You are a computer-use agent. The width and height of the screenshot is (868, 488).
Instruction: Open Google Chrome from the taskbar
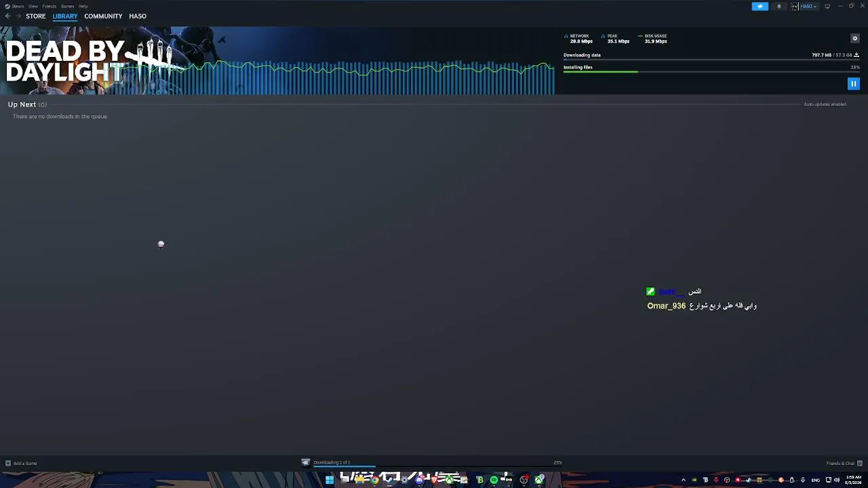pos(374,481)
